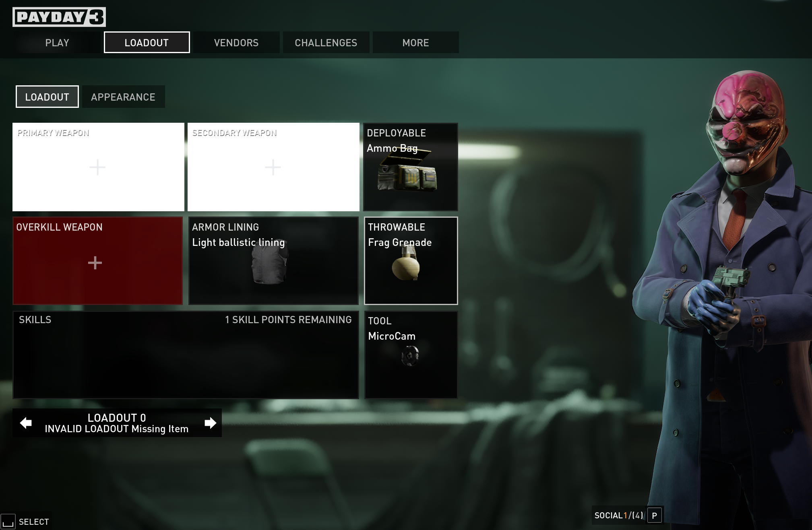Click the previous loadout arrow button

(x=25, y=423)
